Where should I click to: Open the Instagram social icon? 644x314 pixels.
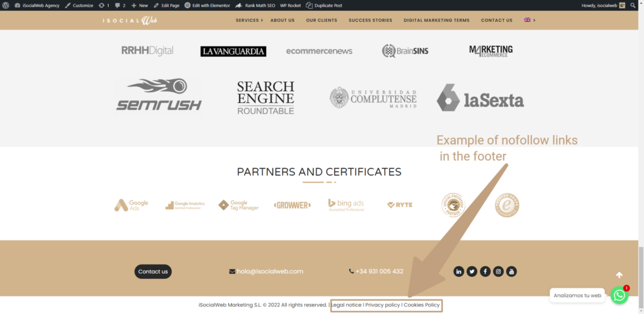[498, 271]
